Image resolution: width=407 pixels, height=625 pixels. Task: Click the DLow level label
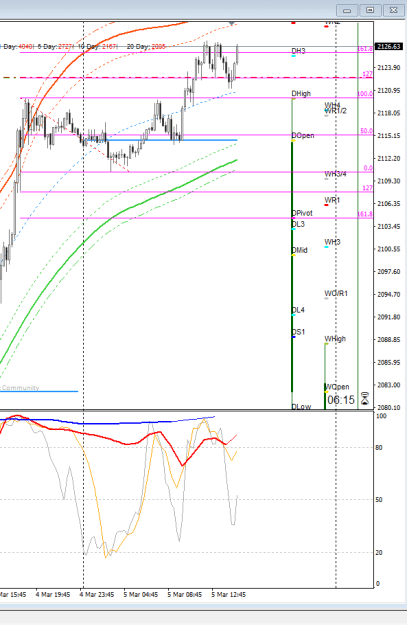pyautogui.click(x=301, y=406)
